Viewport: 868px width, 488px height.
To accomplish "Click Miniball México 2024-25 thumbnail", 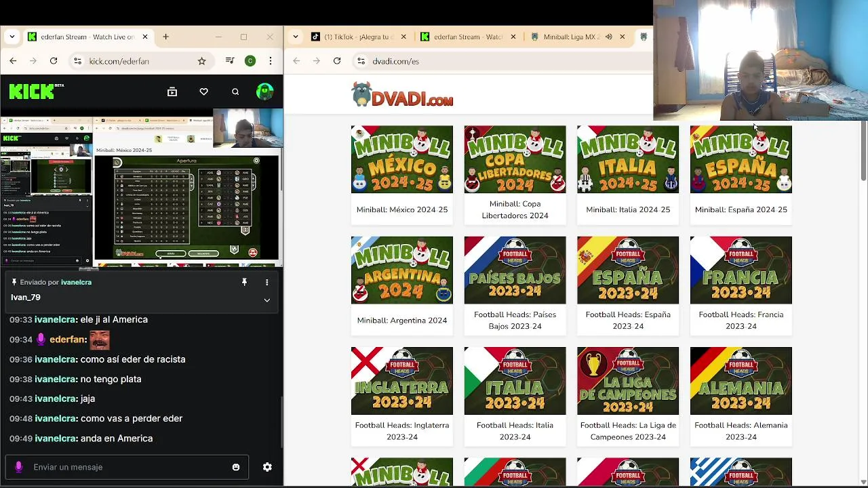I will [402, 159].
